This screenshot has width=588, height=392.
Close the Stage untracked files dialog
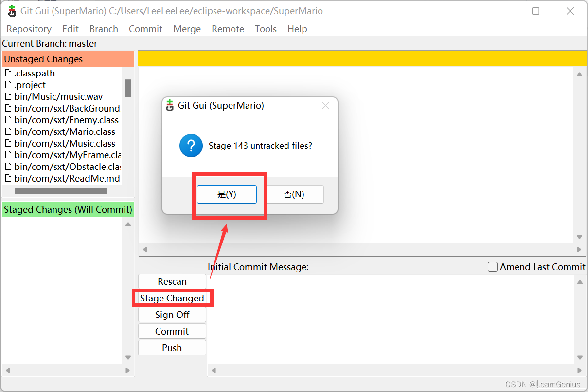pyautogui.click(x=325, y=106)
